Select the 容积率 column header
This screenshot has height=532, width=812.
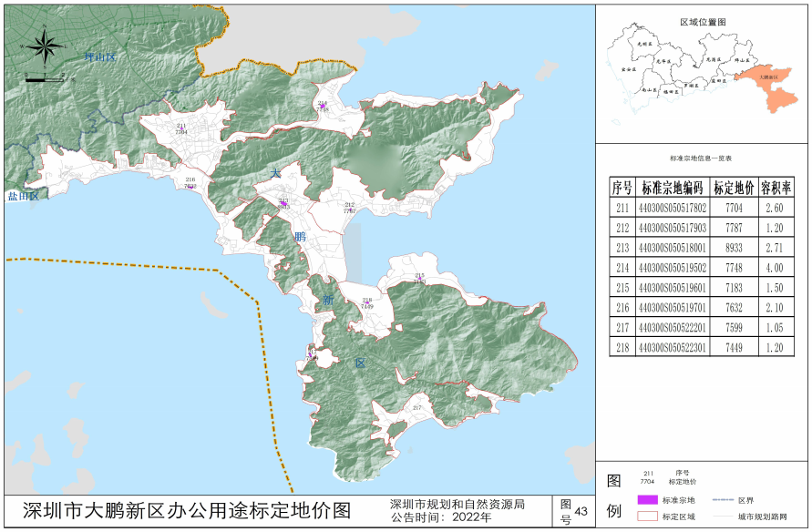point(775,189)
